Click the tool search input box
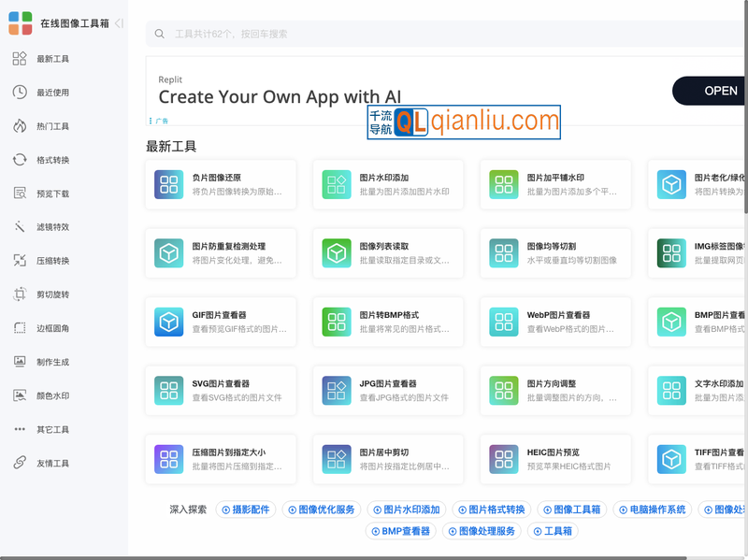Viewport: 748px width, 560px height. point(374,34)
